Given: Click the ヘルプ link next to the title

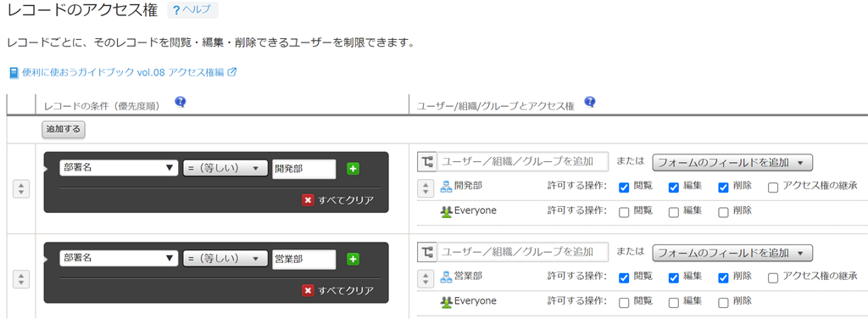Looking at the screenshot, I should (x=192, y=10).
